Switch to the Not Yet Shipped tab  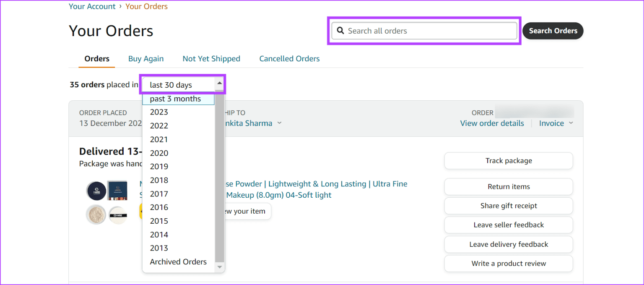coord(211,58)
